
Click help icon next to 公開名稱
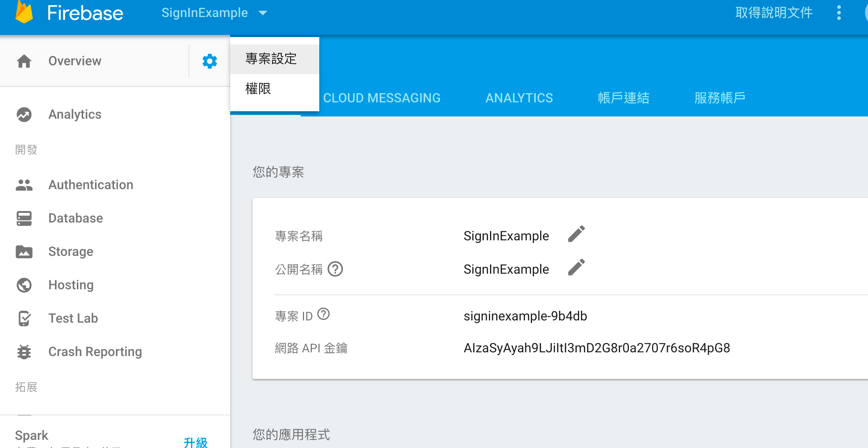[335, 269]
